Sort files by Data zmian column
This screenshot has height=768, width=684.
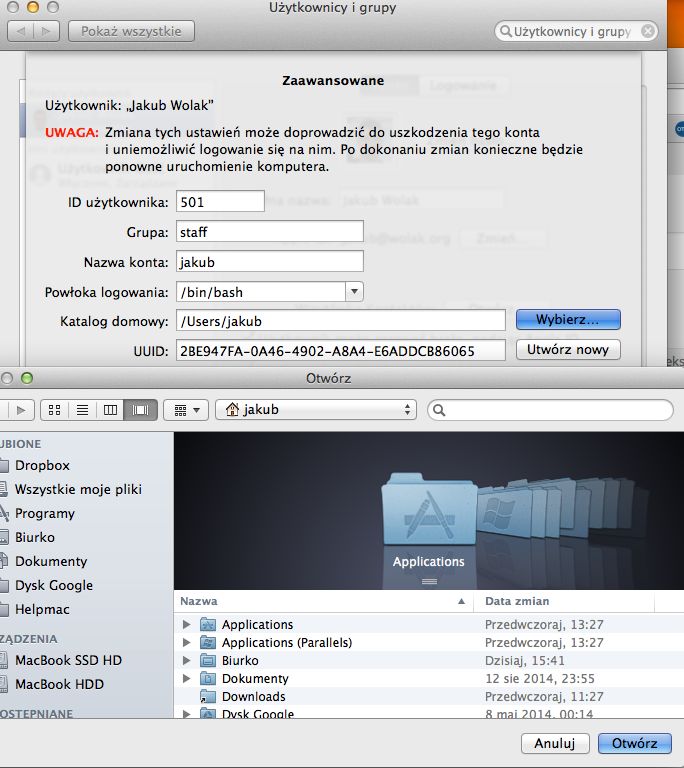coord(563,601)
